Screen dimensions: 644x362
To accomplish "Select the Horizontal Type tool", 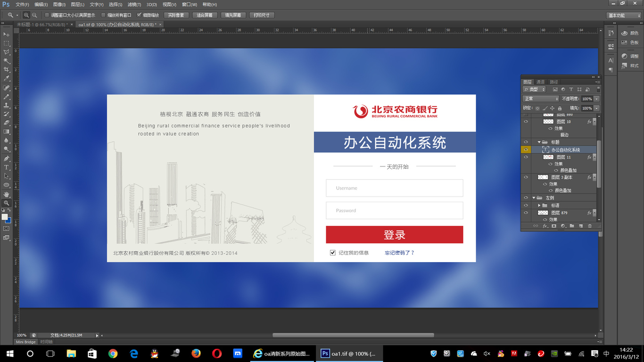I will click(6, 167).
